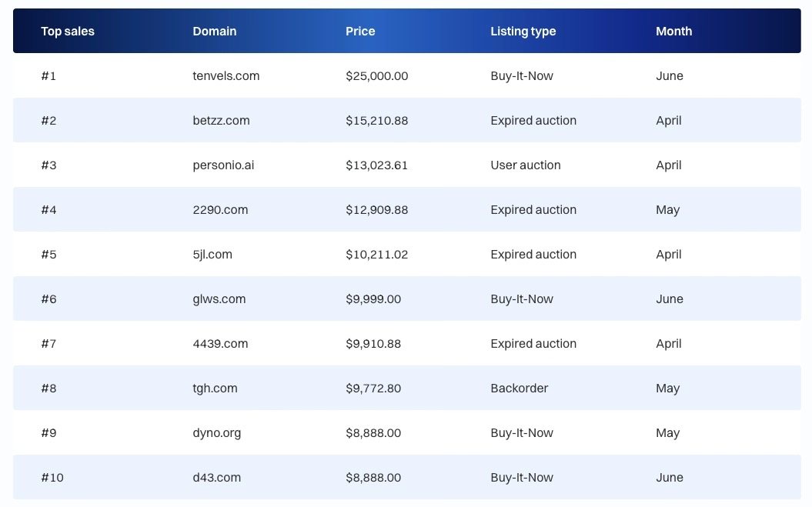Select rank cell '#4'

point(48,210)
